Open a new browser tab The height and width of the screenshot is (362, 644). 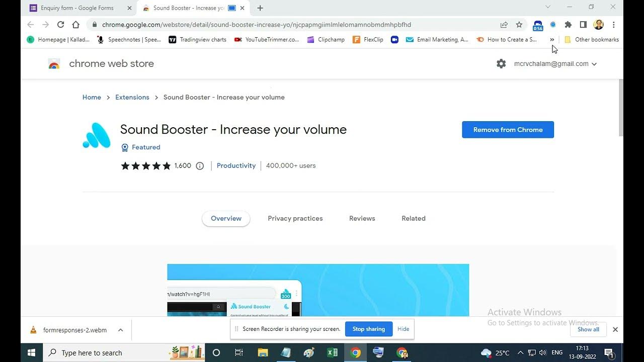point(260,8)
